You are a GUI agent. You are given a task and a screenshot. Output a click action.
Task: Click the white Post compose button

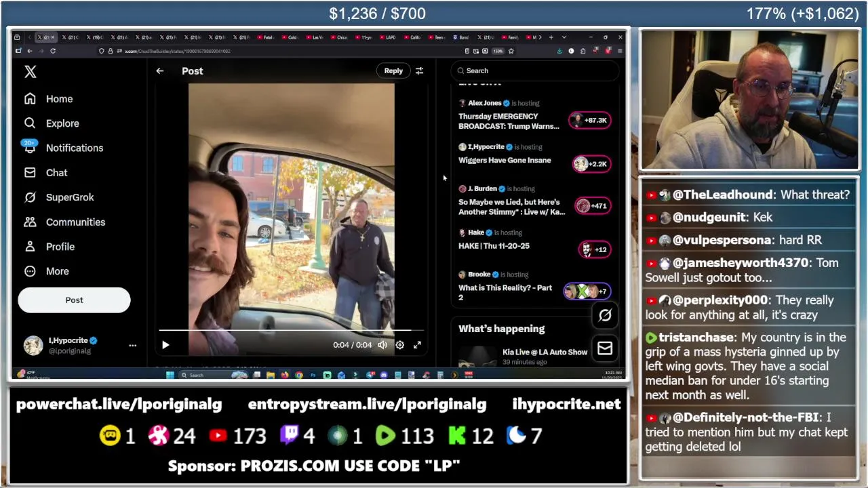pyautogui.click(x=74, y=300)
